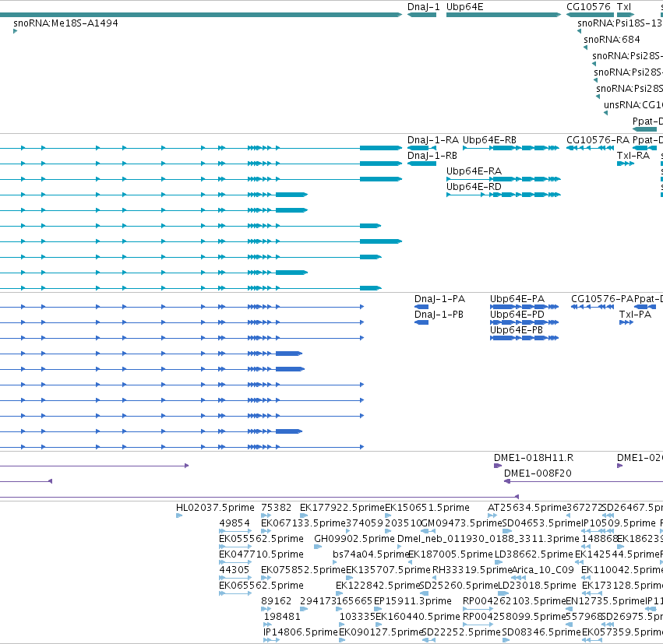Open the Ubp64E-PD protein label
Viewport: 663px width, 644px height.
(x=517, y=315)
